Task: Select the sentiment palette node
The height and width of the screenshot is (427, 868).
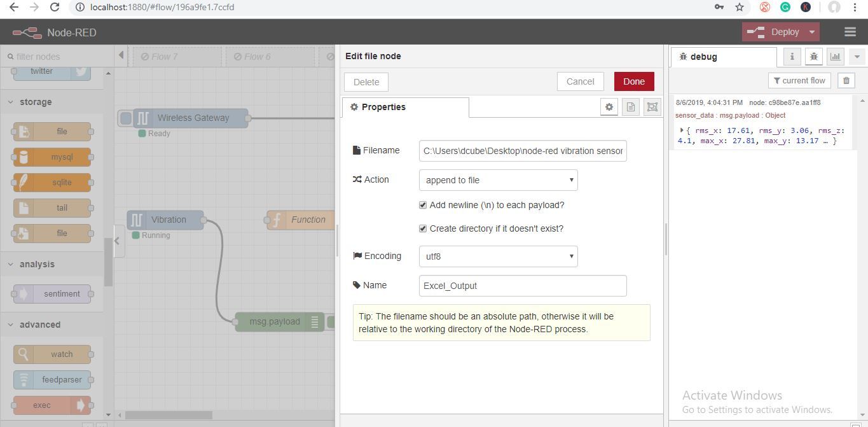Action: pos(52,294)
